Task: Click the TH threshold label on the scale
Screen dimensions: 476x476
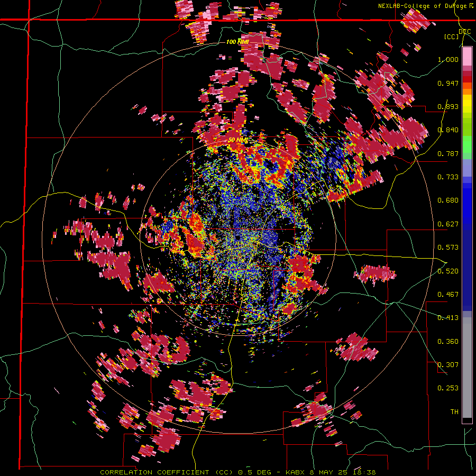Action: (x=454, y=412)
